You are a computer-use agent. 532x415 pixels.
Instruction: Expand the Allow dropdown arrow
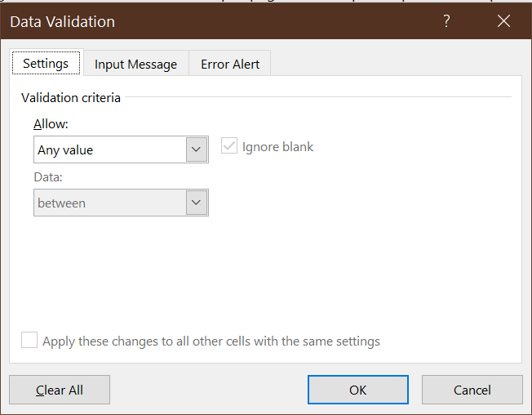click(197, 150)
